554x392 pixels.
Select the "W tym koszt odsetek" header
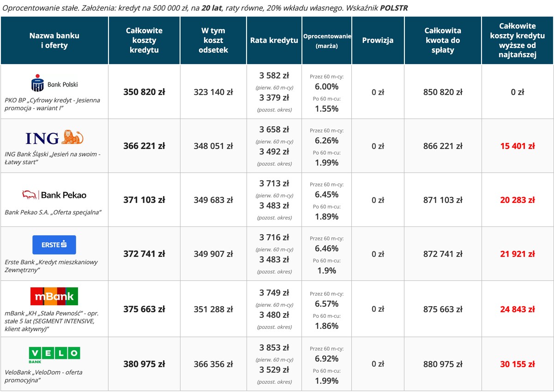coord(213,41)
